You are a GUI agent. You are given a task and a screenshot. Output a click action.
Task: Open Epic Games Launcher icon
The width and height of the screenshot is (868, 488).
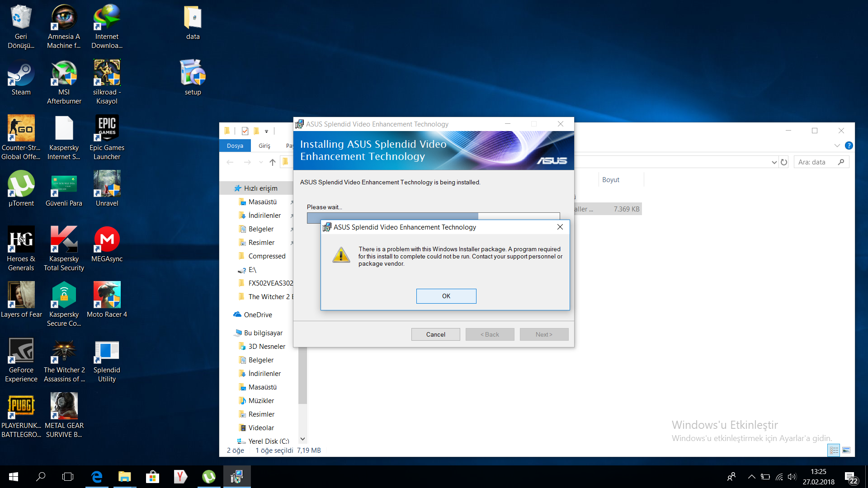107,138
